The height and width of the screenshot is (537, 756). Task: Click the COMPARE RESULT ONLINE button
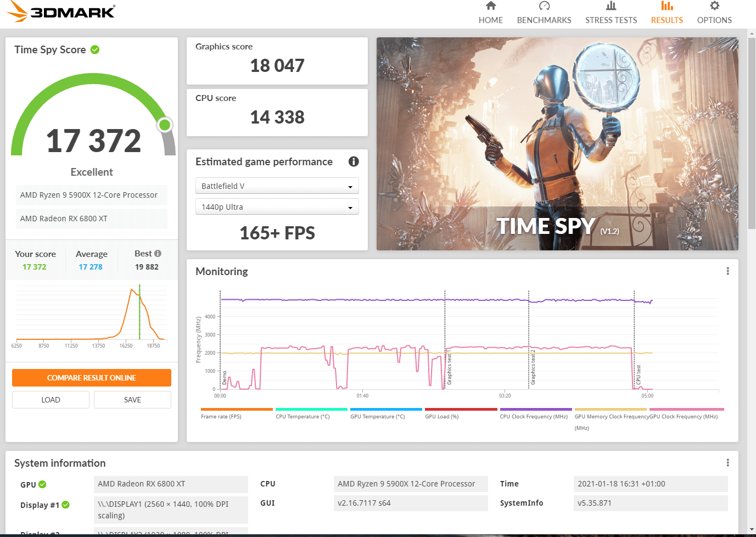tap(92, 378)
